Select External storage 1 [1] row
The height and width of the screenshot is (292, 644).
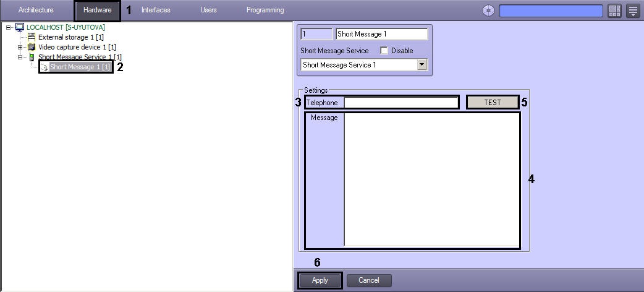(x=70, y=37)
